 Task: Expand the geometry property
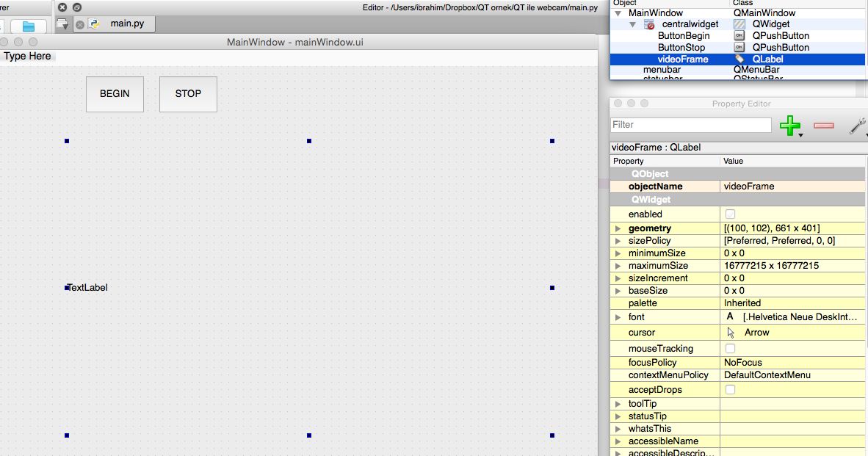(618, 228)
